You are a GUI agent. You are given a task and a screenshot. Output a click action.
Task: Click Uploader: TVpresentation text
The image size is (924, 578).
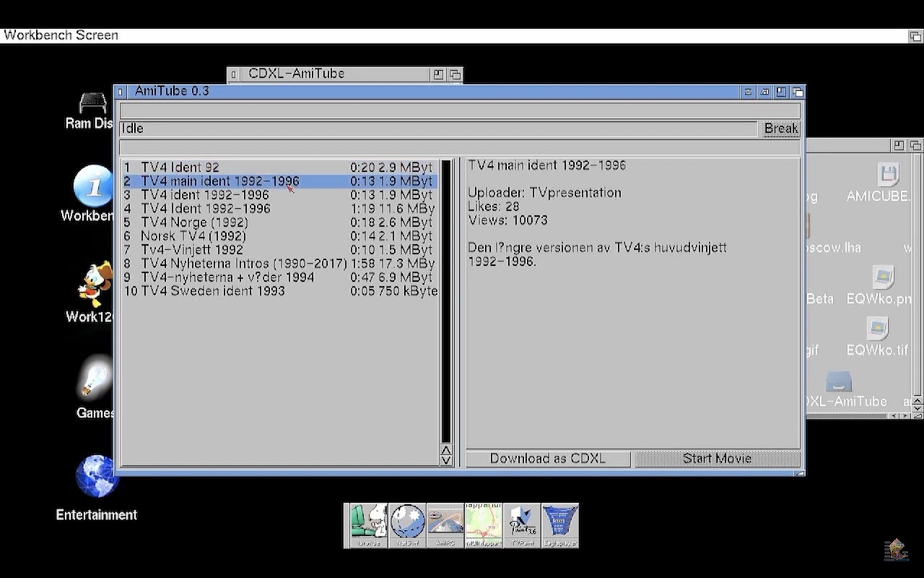[544, 193]
